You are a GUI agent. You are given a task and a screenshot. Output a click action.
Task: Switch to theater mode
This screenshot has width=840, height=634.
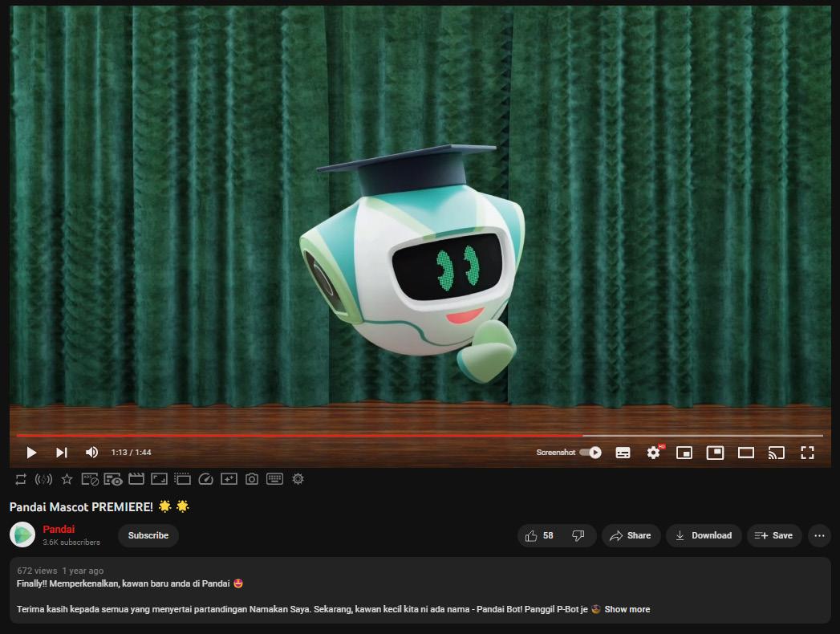tap(745, 453)
